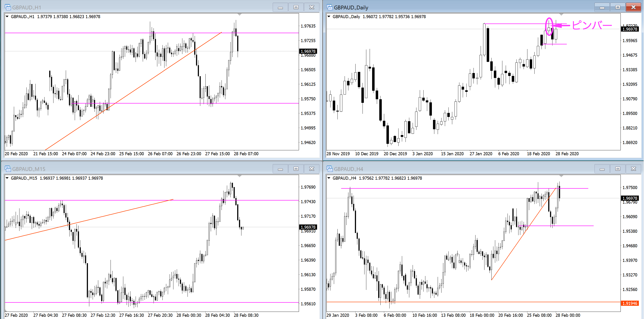
Task: Close the GBPAUD Daily chart window
Action: (633, 7)
